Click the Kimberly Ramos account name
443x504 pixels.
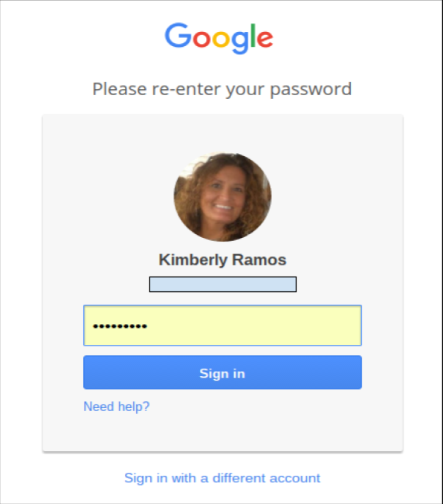(222, 259)
